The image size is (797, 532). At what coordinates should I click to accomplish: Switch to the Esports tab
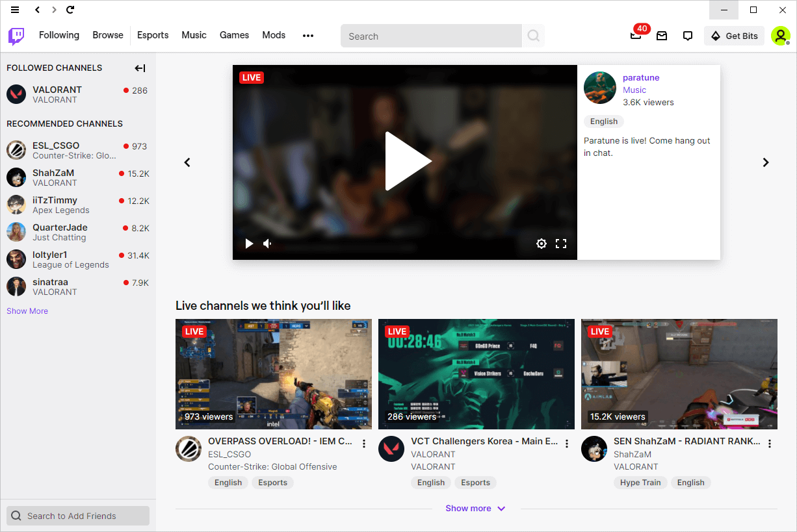(153, 35)
